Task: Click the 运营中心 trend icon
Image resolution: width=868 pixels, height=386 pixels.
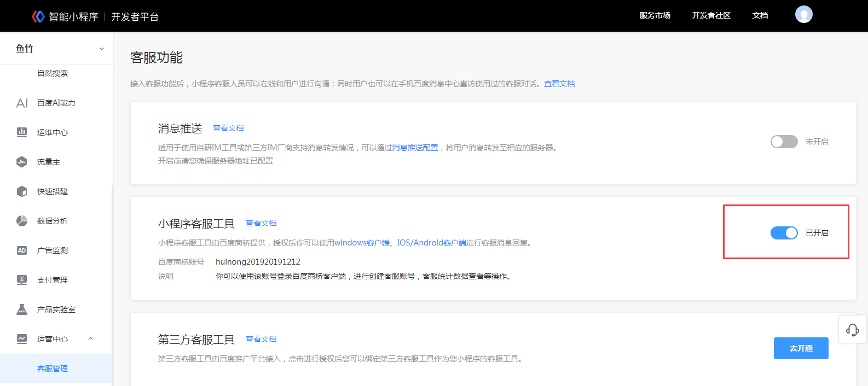Action: [x=22, y=339]
